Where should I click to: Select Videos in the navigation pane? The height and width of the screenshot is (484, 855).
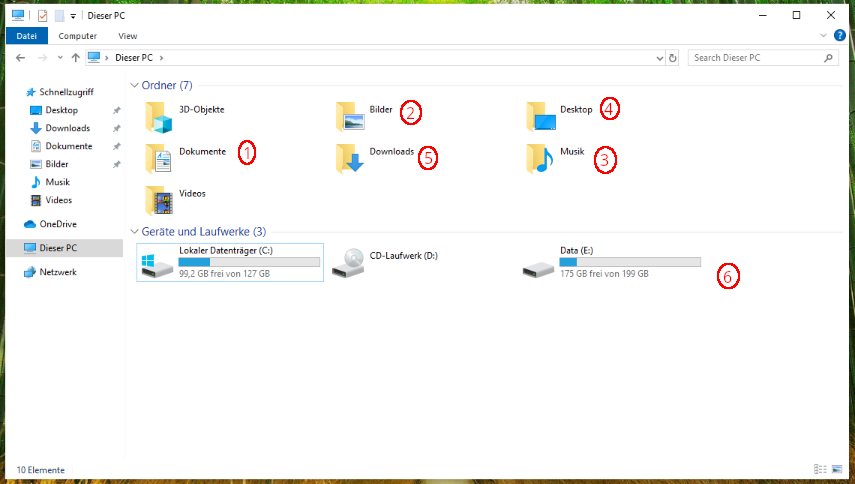click(x=58, y=200)
